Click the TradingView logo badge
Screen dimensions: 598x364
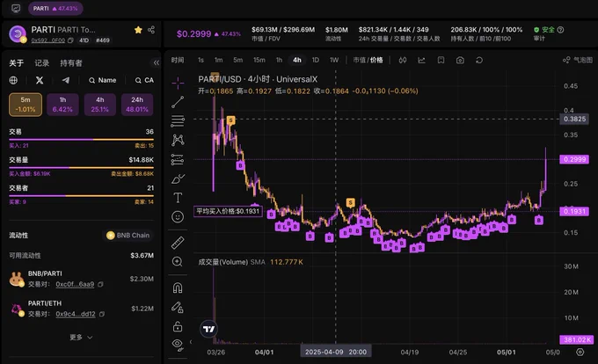(x=209, y=329)
